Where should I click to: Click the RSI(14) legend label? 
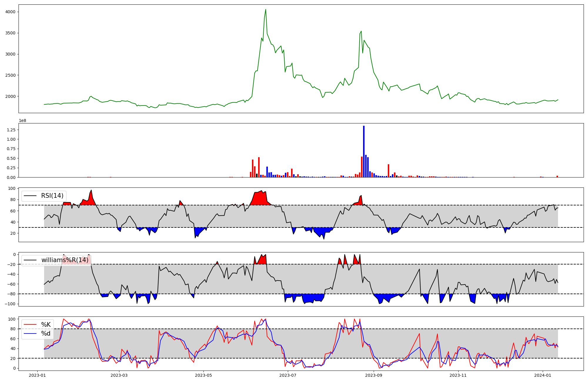click(x=52, y=196)
